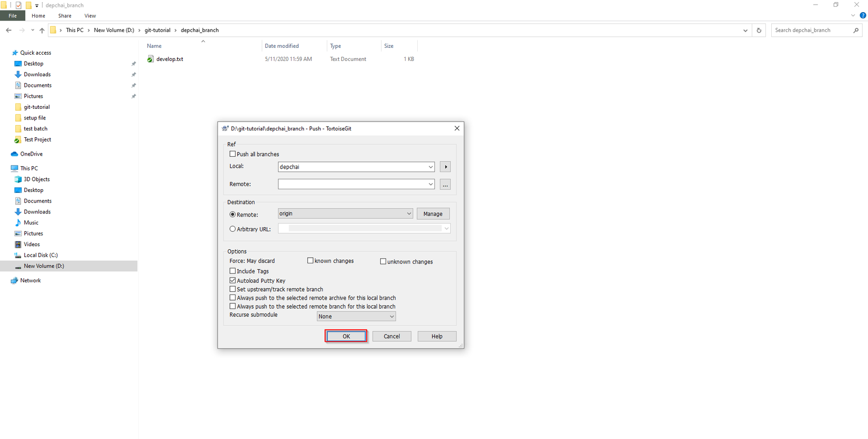This screenshot has width=868, height=439.
Task: Open File Explorer help icon
Action: [x=863, y=15]
